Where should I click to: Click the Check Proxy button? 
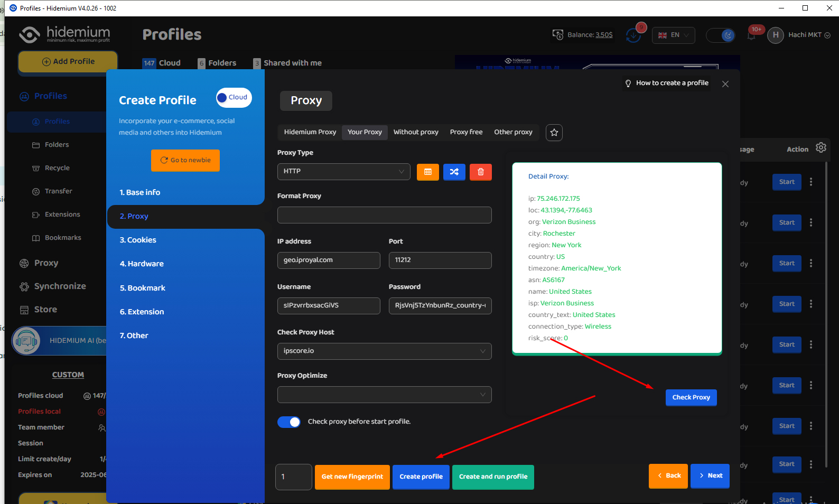coord(691,398)
